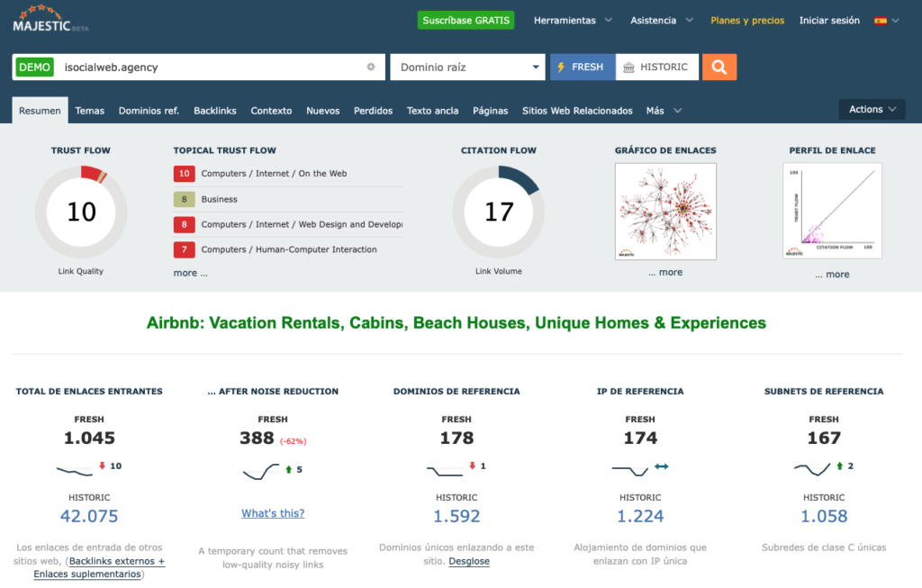Open the Dominios ref. tab
This screenshot has height=588, width=922.
[x=149, y=111]
